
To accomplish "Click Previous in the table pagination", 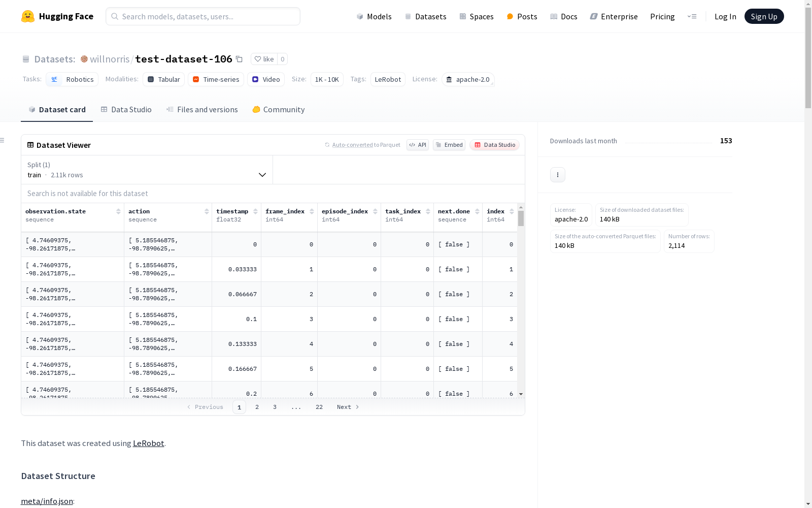I will point(205,407).
